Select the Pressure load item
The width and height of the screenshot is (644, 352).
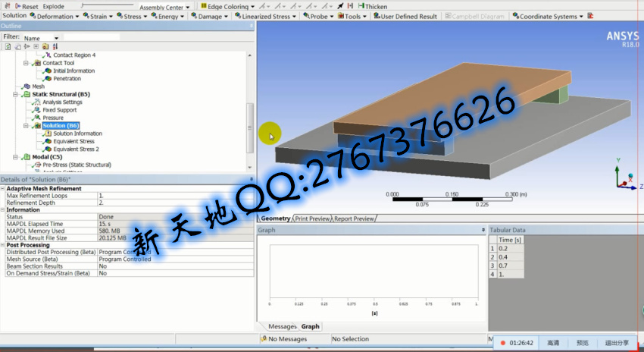click(53, 118)
